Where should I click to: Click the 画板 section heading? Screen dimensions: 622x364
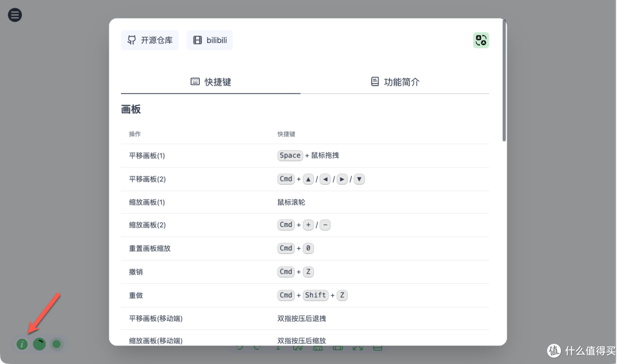131,109
